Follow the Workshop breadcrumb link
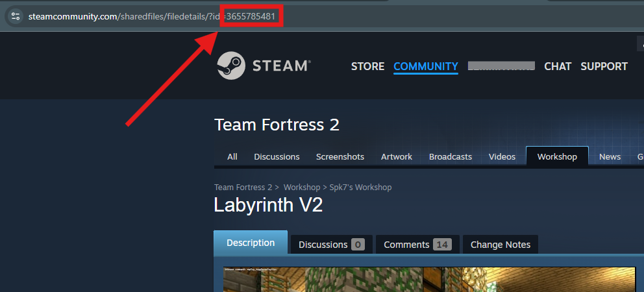Viewport: 644px width, 292px height. [302, 188]
